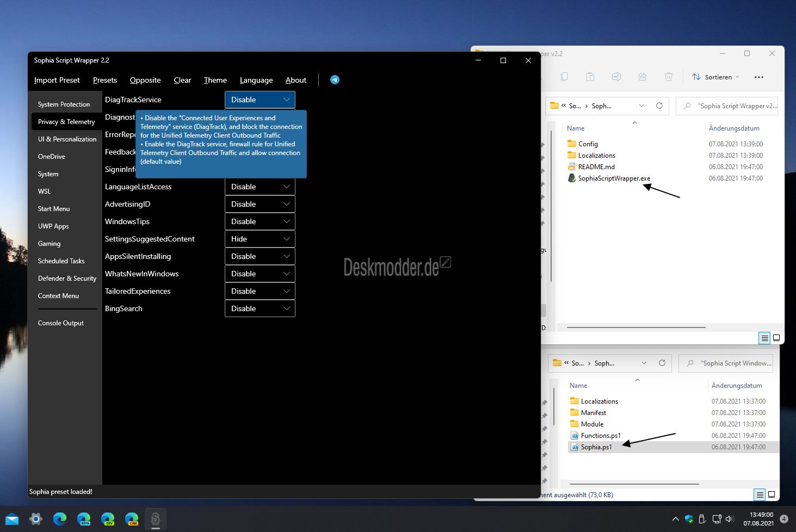
Task: Click the delete trash icon in Explorer toolbar
Action: tap(669, 77)
